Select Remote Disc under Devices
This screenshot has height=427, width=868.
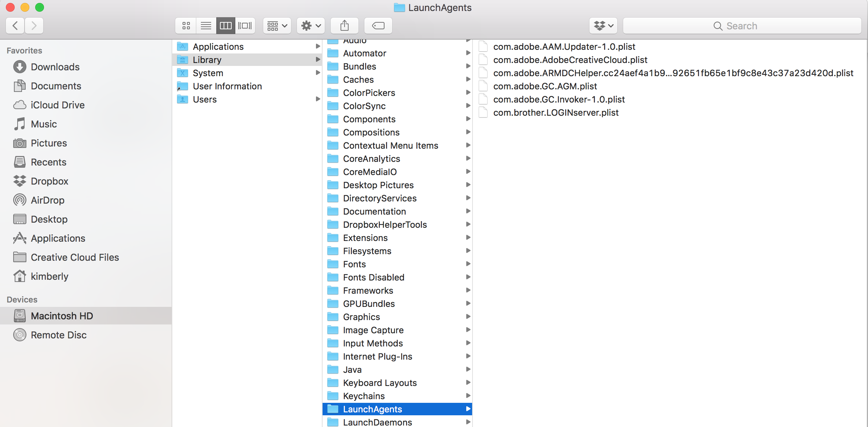pyautogui.click(x=59, y=335)
